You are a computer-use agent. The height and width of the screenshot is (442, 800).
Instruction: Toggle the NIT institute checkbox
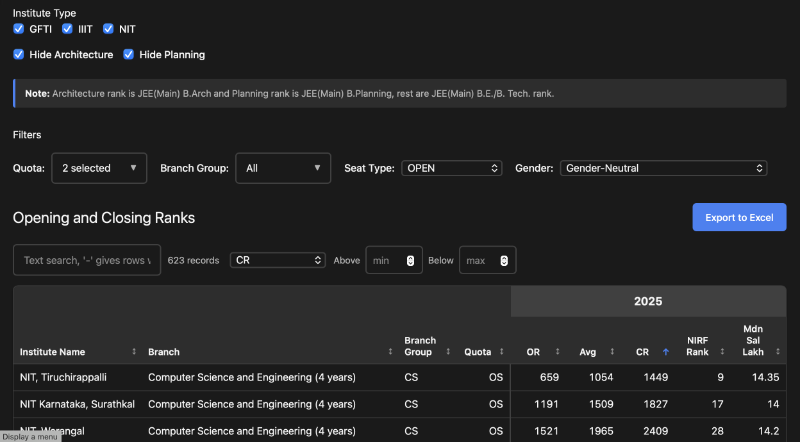(x=109, y=30)
